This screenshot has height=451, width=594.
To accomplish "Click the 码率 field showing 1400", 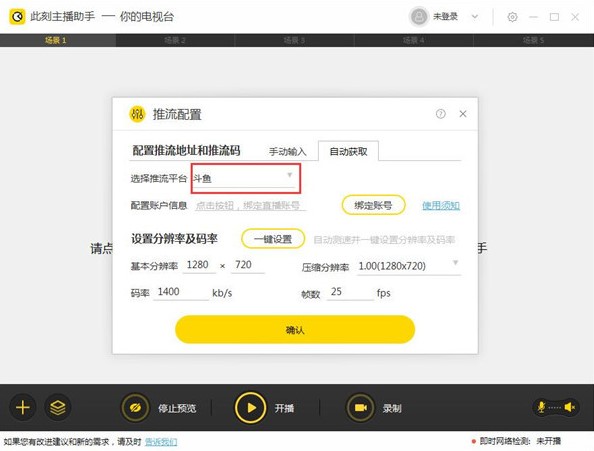I will coord(181,292).
